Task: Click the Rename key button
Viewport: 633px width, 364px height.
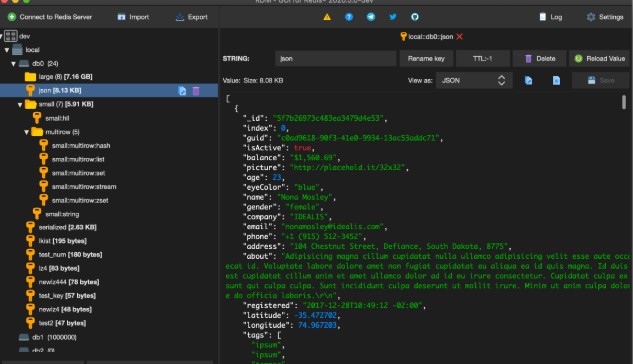Action: tap(426, 59)
